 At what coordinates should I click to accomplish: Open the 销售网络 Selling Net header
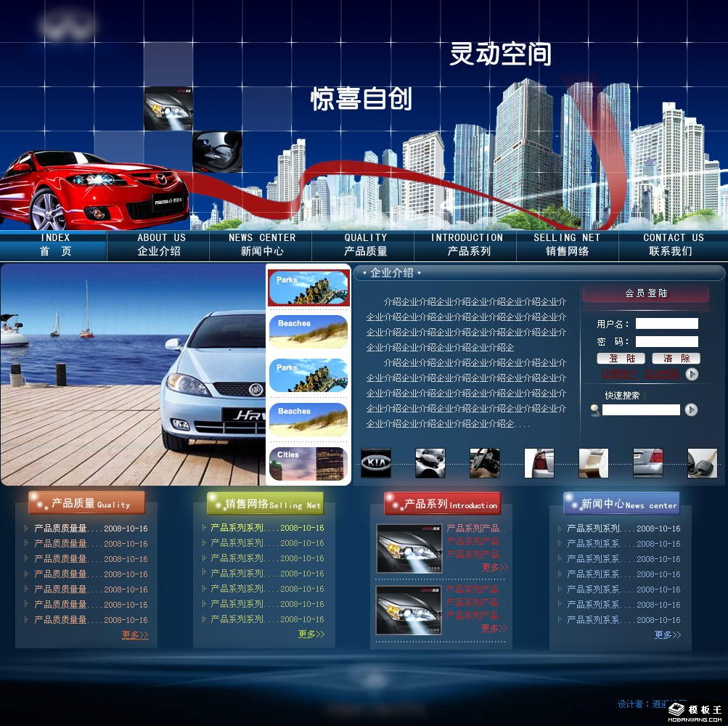(x=265, y=504)
